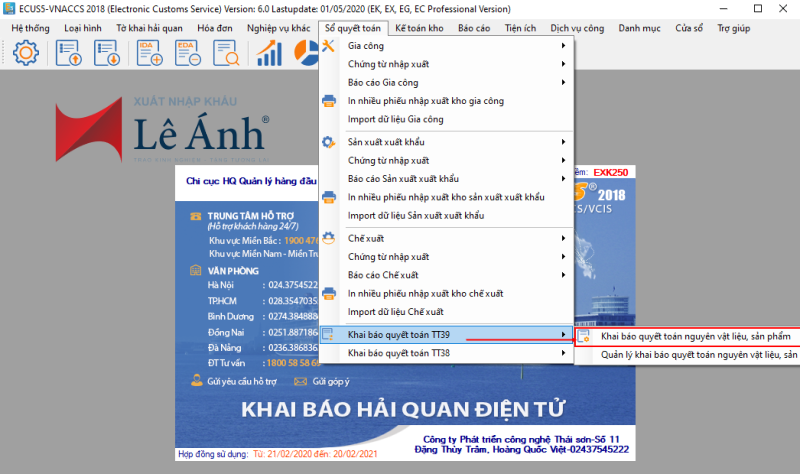This screenshot has width=800, height=474.
Task: Open the Kế toán kho menu
Action: 418,29
